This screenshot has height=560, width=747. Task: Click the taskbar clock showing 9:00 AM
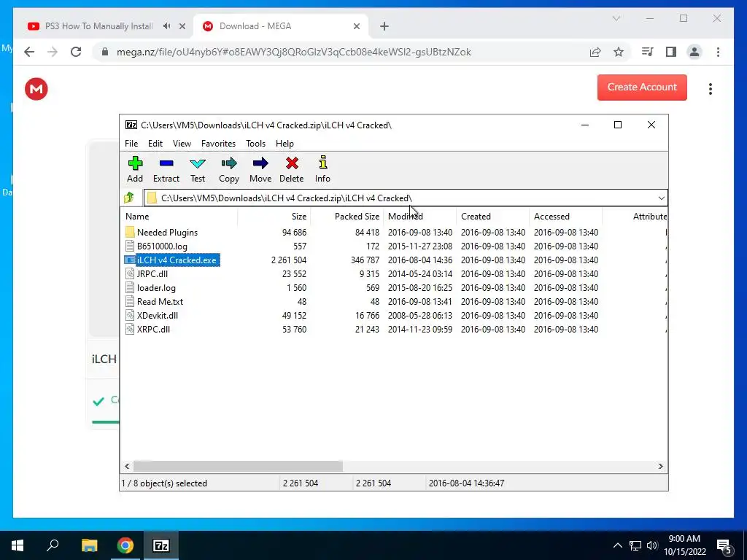point(684,545)
